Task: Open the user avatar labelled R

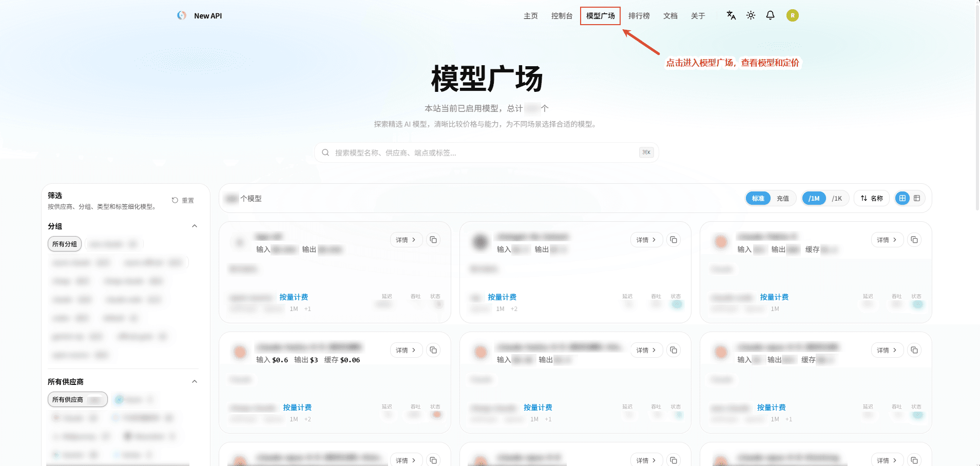Action: click(x=793, y=15)
